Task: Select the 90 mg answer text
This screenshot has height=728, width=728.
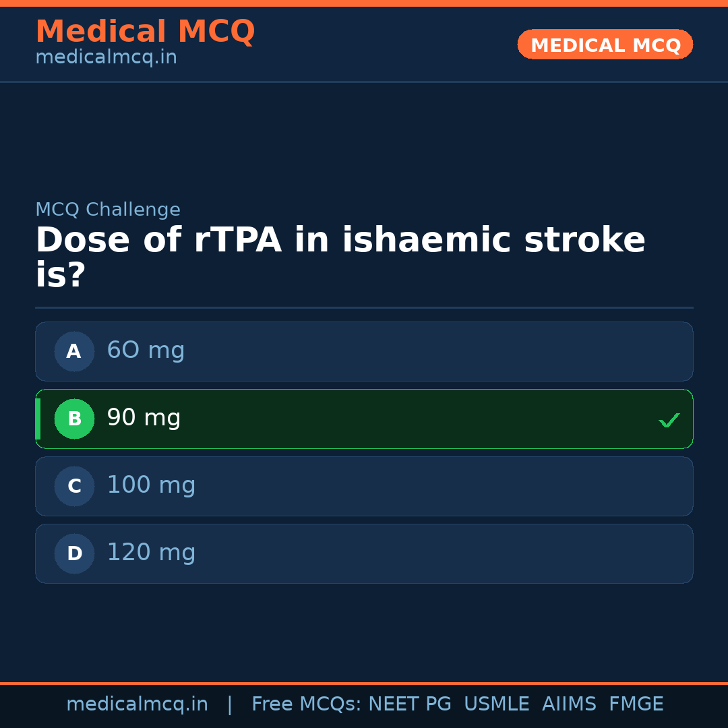Action: 144,418
